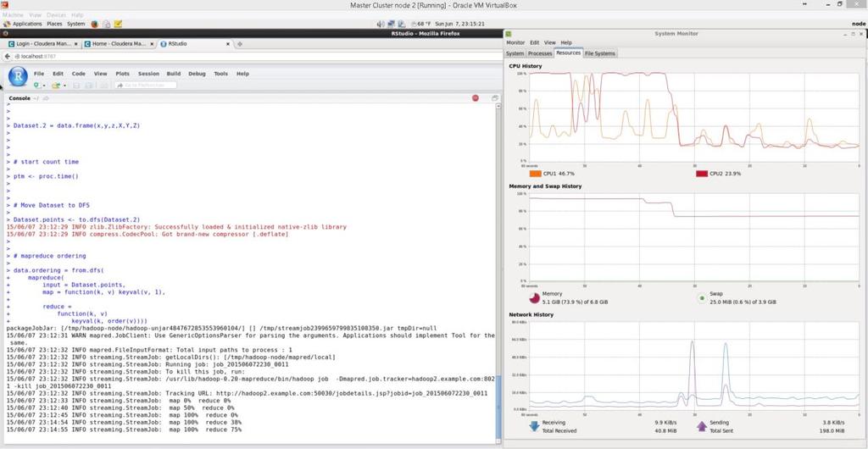Open the New File dropdown arrow

click(x=44, y=86)
